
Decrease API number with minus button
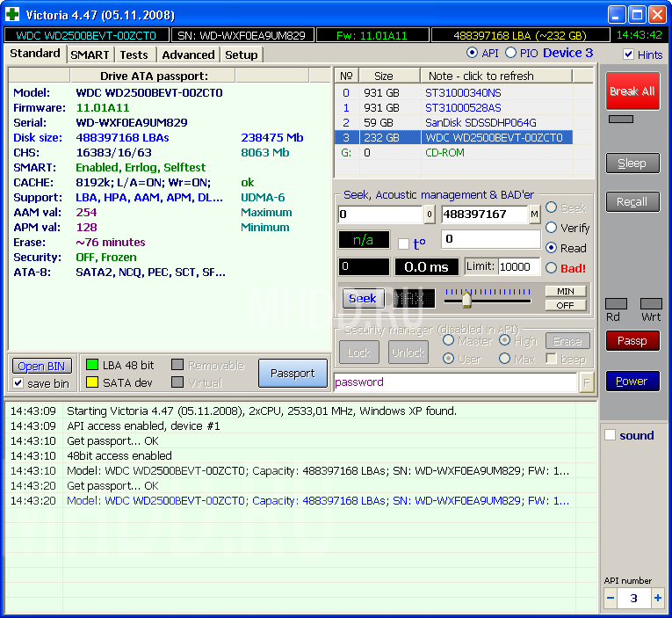(611, 598)
